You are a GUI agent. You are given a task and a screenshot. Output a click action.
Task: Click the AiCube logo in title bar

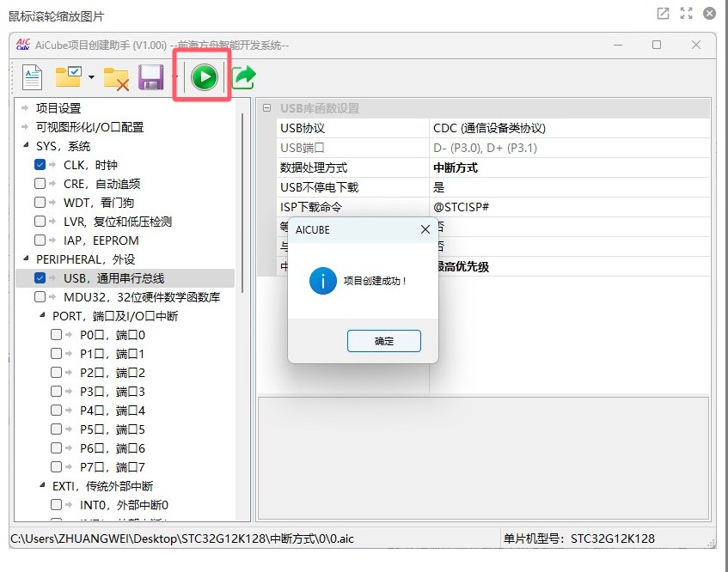(22, 45)
